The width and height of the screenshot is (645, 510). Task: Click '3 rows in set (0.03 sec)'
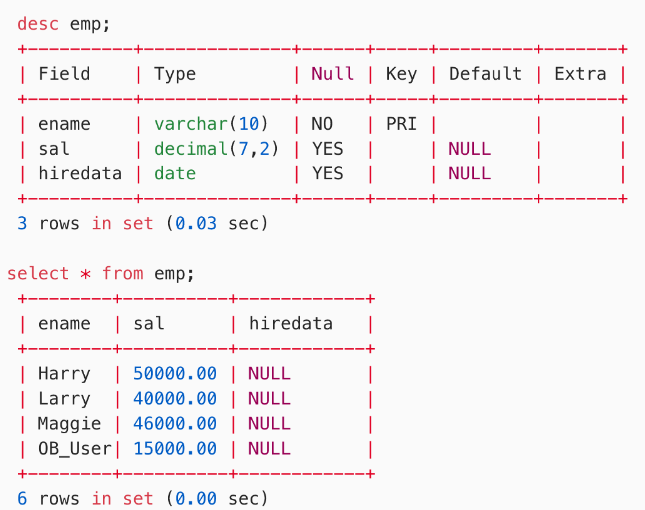(143, 224)
